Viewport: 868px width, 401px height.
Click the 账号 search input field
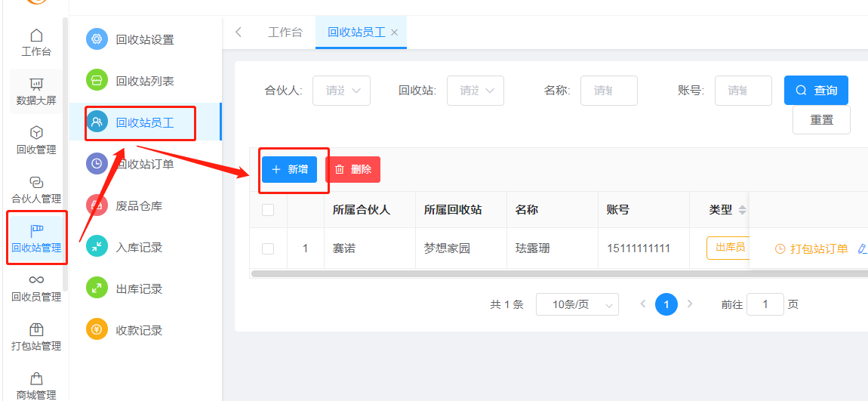[x=743, y=91]
